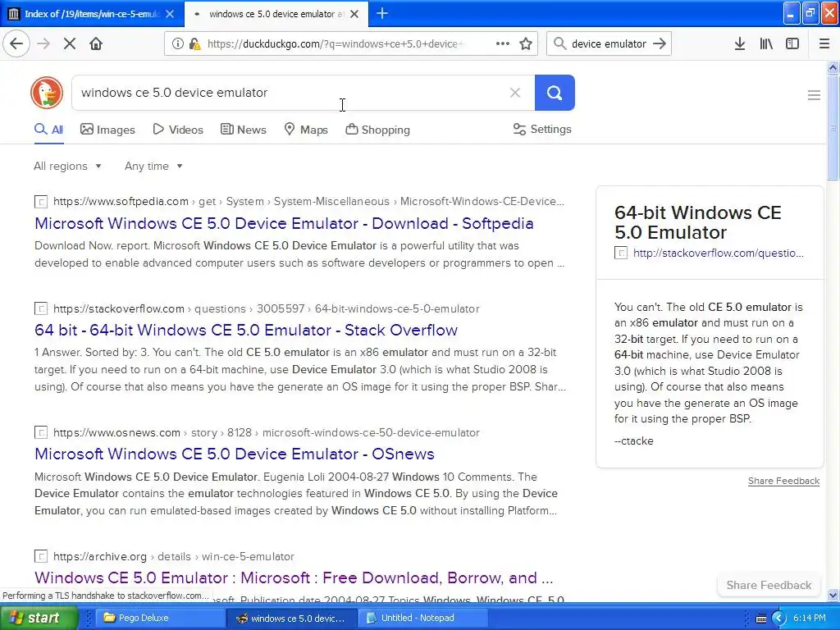Click the archive.org result favicon
Viewport: 840px width, 630px height.
tap(41, 557)
